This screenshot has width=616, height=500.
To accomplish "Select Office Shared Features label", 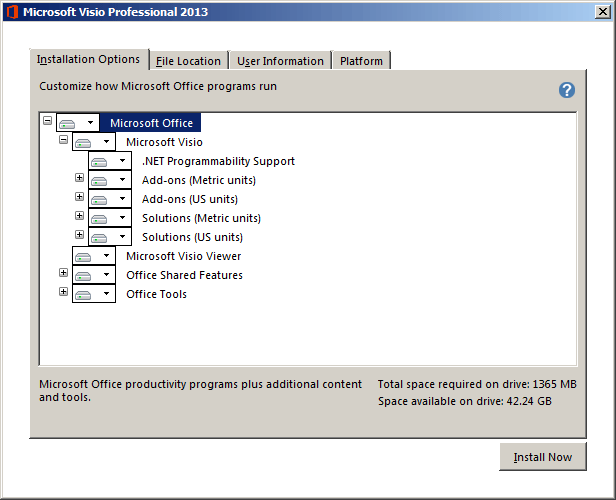I will pyautogui.click(x=184, y=275).
